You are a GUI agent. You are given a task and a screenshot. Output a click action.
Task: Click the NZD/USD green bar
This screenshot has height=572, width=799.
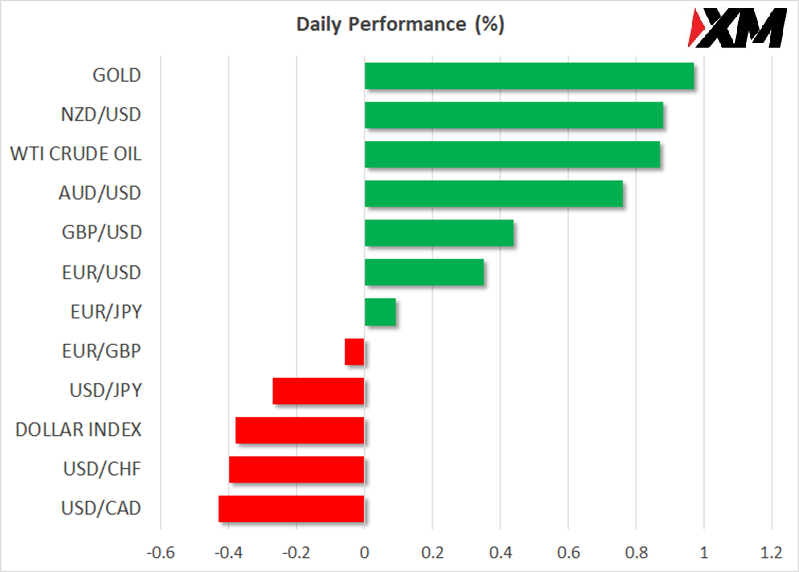514,115
